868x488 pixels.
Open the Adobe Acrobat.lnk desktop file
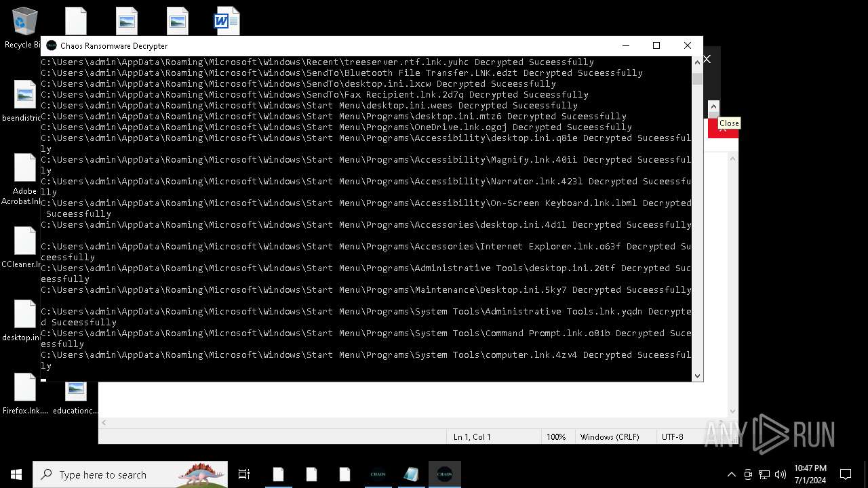[x=24, y=179]
